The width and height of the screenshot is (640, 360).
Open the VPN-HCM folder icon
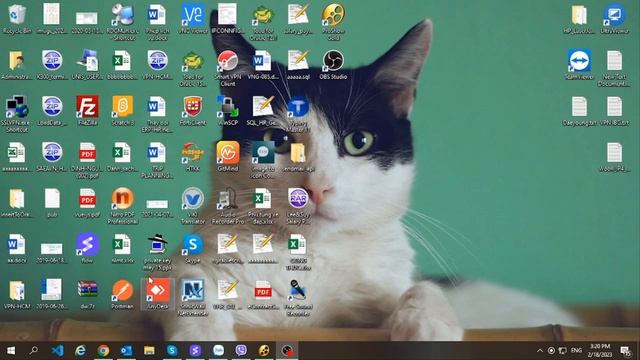click(x=16, y=294)
